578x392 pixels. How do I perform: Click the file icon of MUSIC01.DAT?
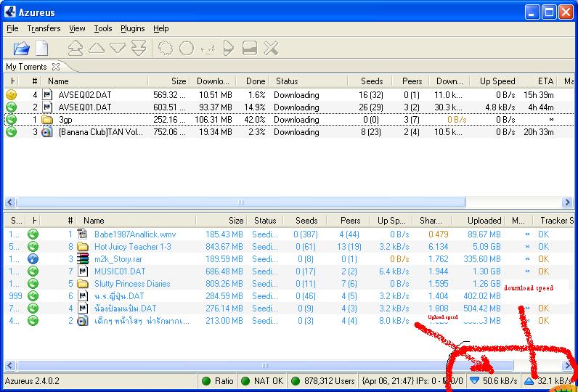84,271
